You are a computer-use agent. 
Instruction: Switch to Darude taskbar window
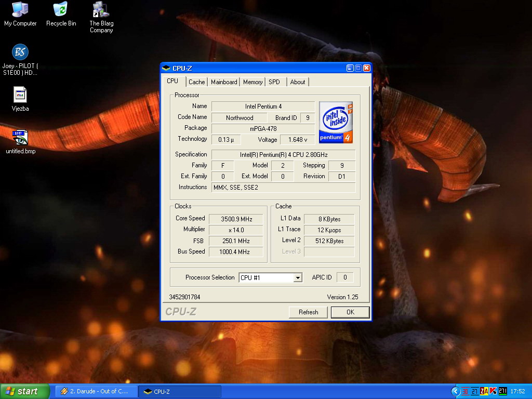(96, 391)
